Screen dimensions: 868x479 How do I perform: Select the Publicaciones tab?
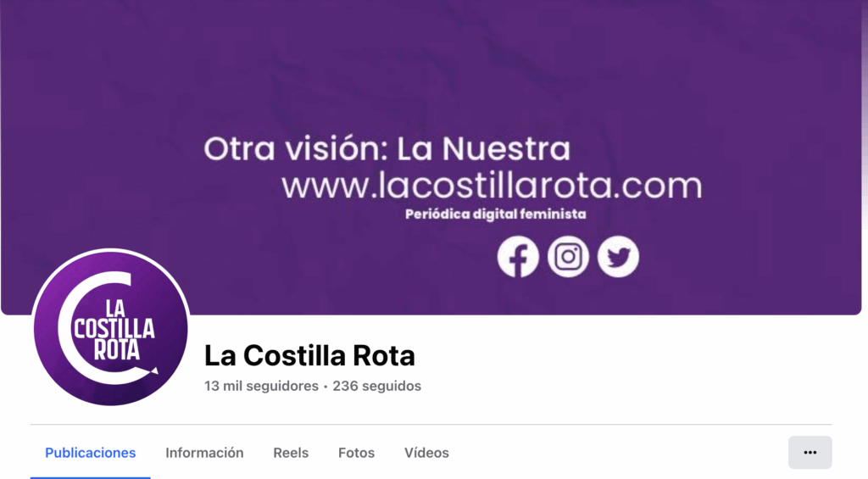90,453
